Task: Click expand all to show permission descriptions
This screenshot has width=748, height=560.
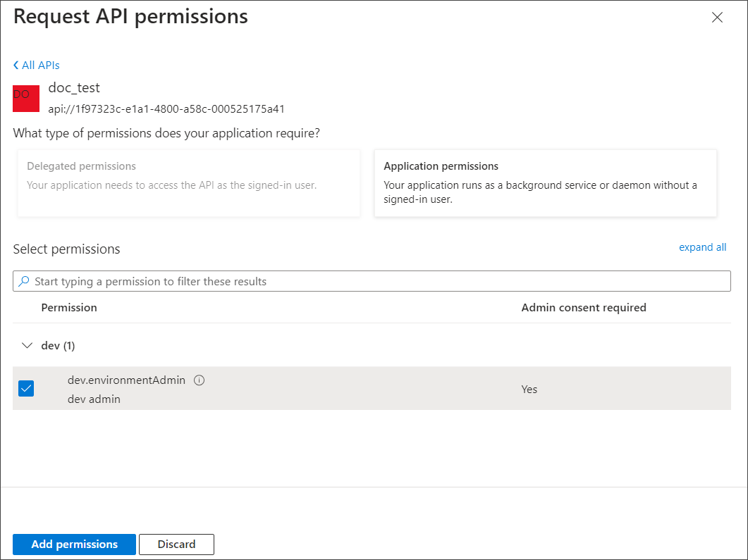Action: tap(702, 247)
